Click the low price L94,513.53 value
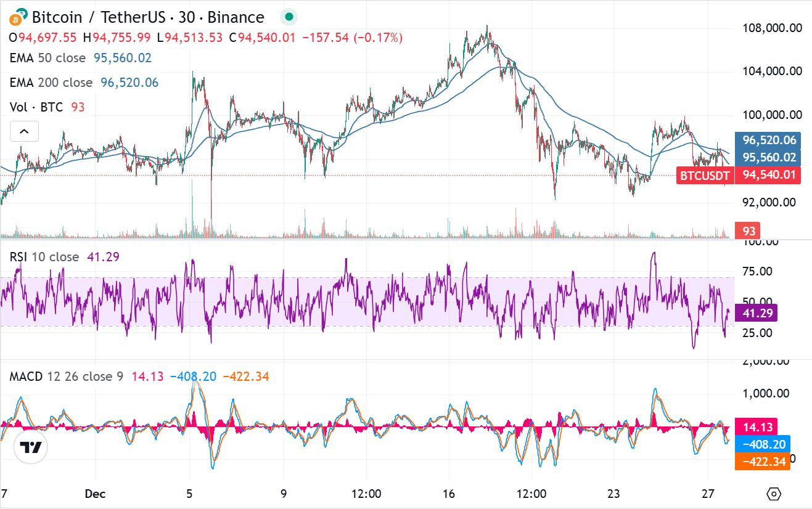This screenshot has height=509, width=812. click(189, 38)
